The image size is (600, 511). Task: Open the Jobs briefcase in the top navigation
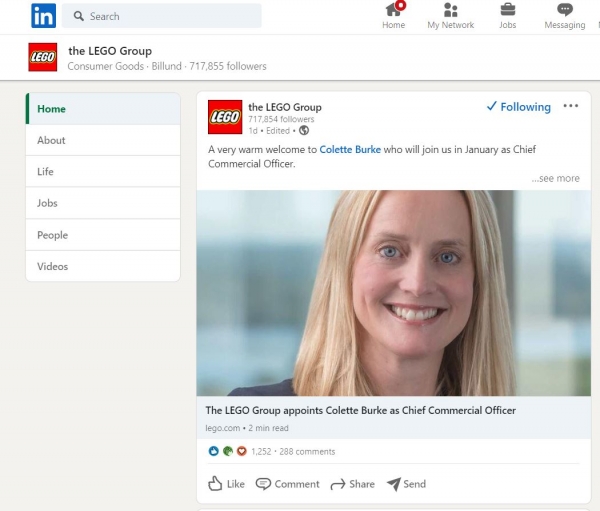[x=507, y=15]
